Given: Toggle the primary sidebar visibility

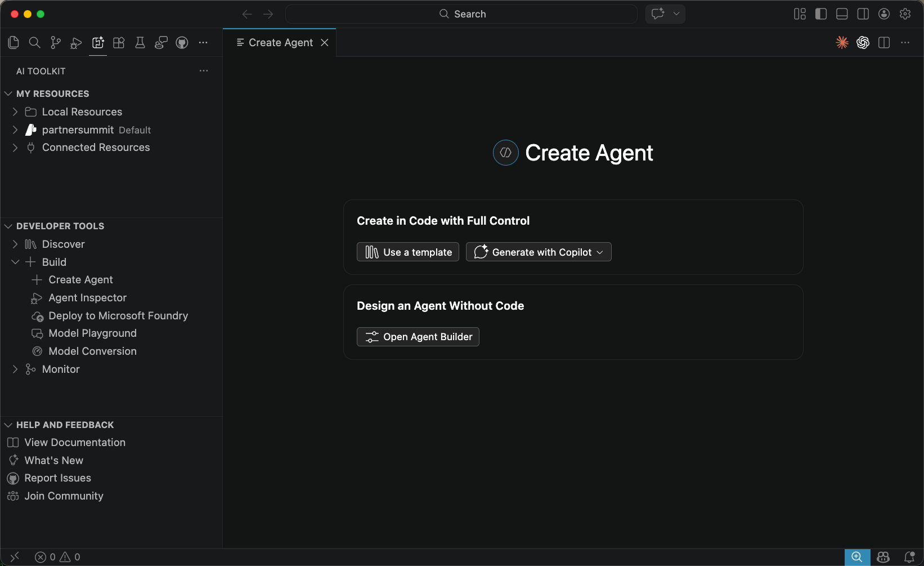Looking at the screenshot, I should click(821, 14).
